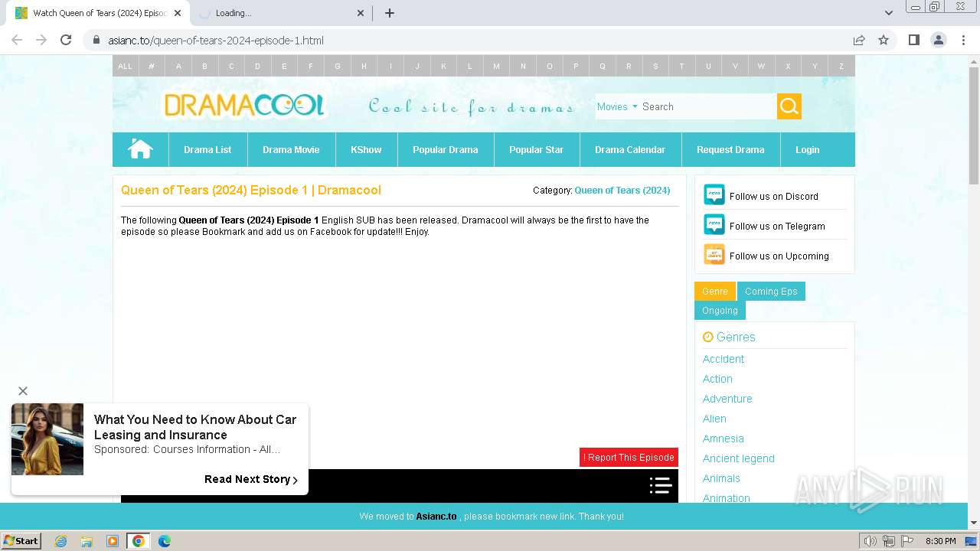Open the Chrome three-dot menu
Image resolution: width=980 pixels, height=551 pixels.
pyautogui.click(x=963, y=40)
